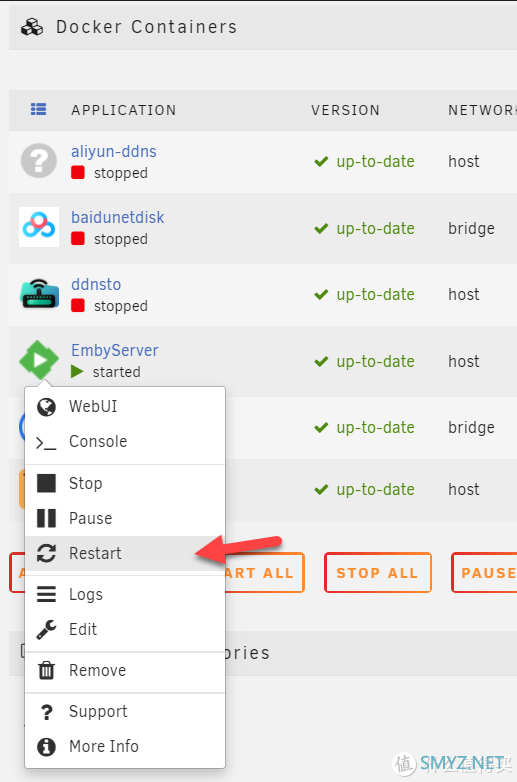Click the Docker Containers cubes icon
Viewport: 517px width, 782px height.
point(32,27)
